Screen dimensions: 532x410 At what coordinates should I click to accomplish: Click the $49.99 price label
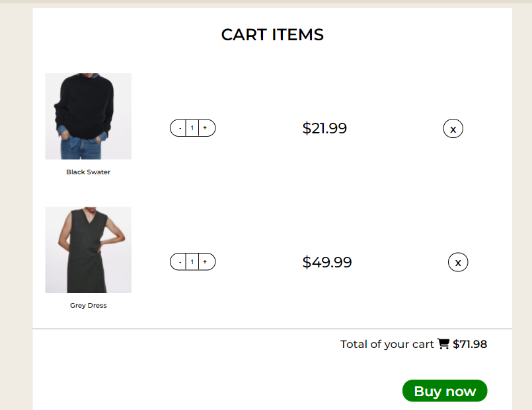[x=326, y=262]
